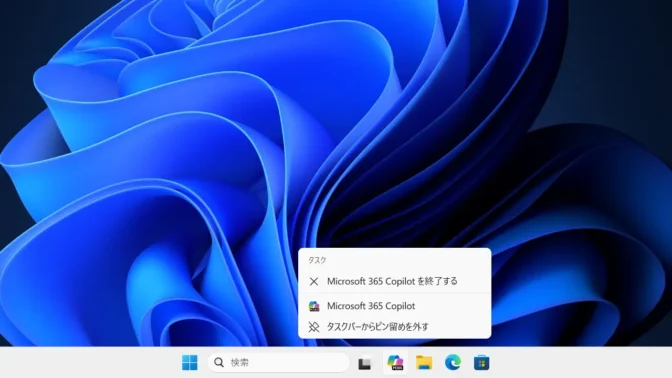Viewport: 672px width, 378px height.
Task: Launch Microsoft Edge from the taskbar
Action: (453, 363)
